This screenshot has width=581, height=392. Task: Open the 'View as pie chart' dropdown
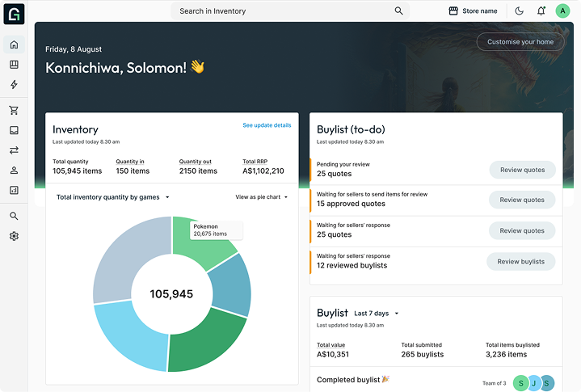point(262,197)
